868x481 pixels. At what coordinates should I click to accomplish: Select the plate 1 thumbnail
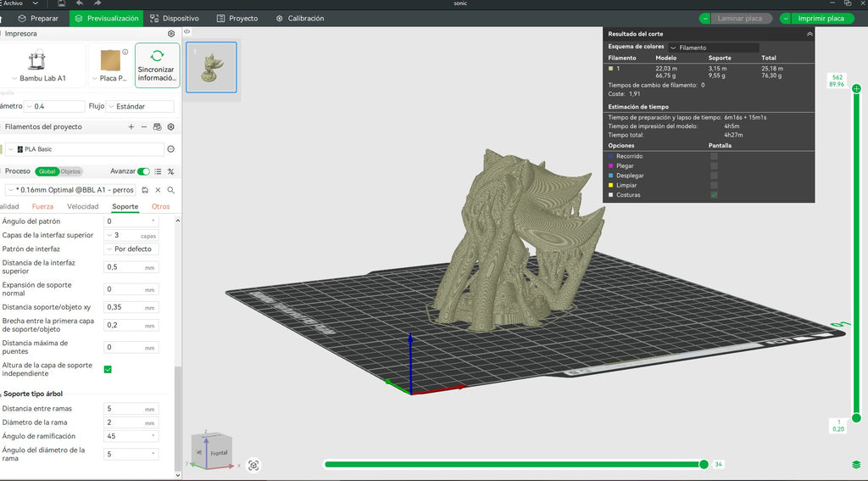coord(211,68)
